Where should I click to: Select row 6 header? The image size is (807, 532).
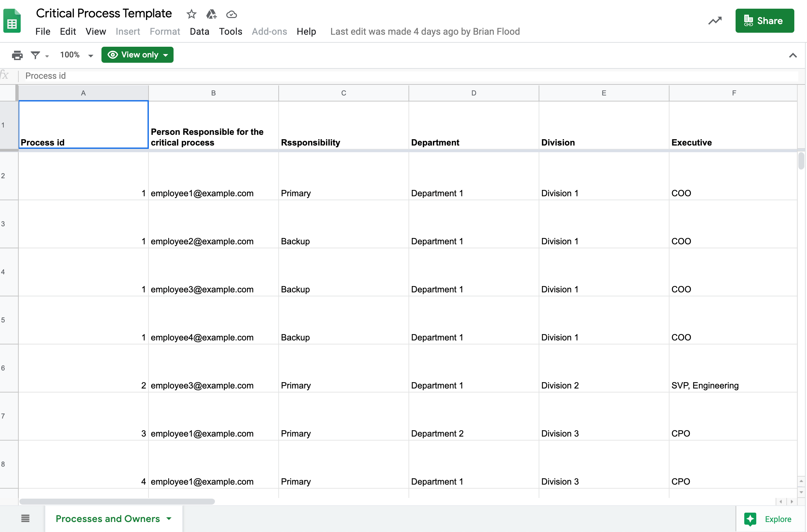(9, 368)
